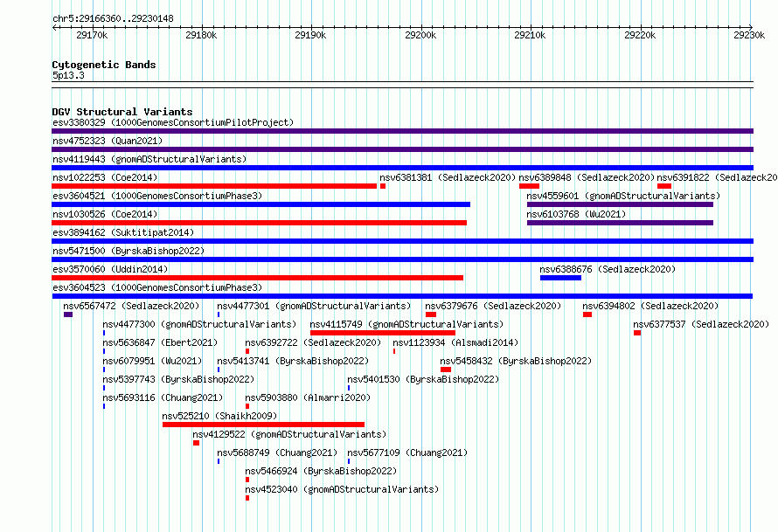
Task: Open nsv6381381 (Sedlazeck2020) label
Action: coord(448,177)
